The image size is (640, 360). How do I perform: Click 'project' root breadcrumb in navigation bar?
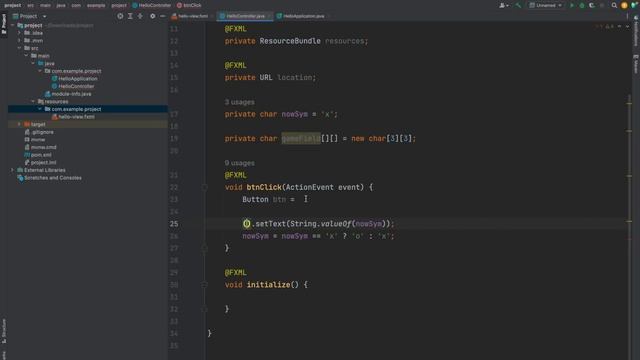pyautogui.click(x=13, y=5)
